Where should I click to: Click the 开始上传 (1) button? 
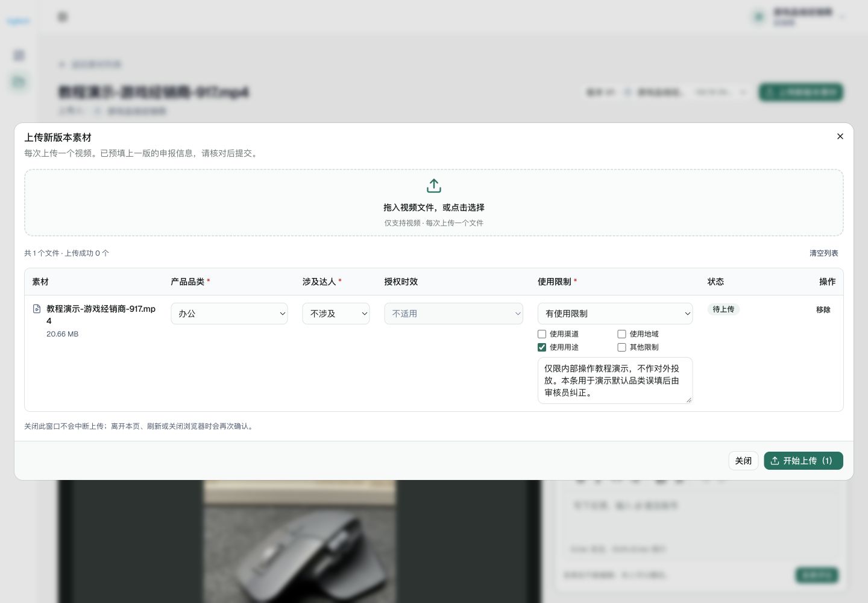click(804, 461)
